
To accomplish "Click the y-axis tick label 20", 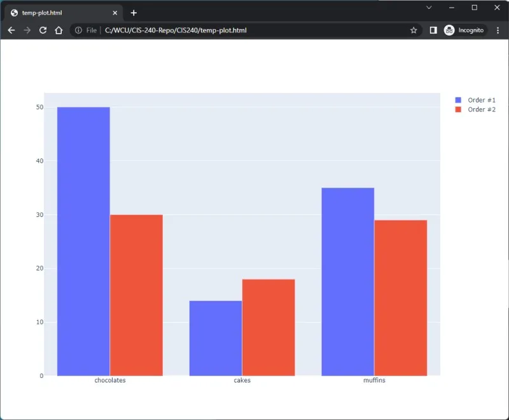I will click(39, 268).
